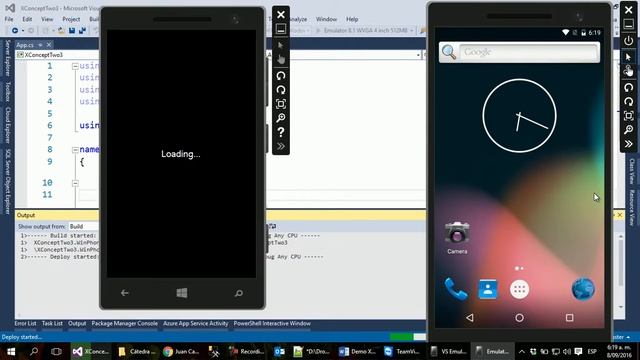Open the Help menu in Visual Studio
640x360 pixels.
pos(352,19)
